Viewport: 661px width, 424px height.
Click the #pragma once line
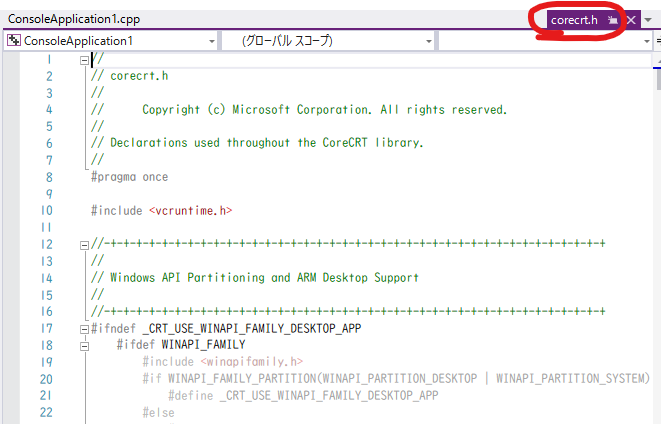[129, 177]
